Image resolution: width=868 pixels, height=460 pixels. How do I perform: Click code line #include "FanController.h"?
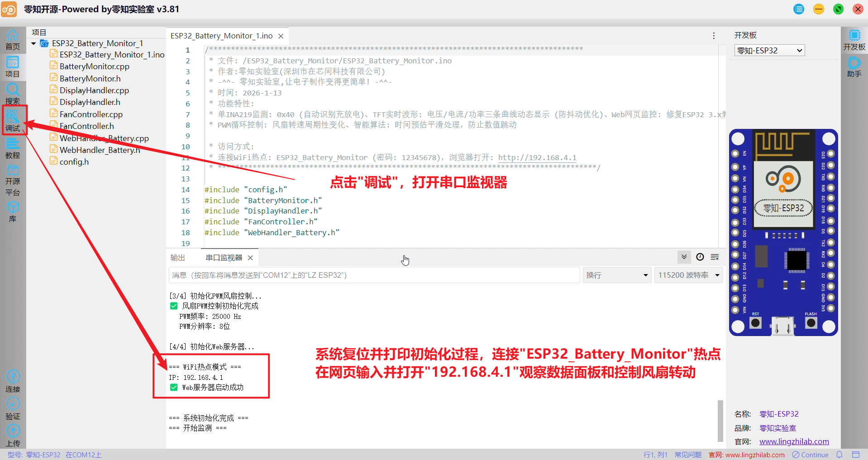point(261,222)
